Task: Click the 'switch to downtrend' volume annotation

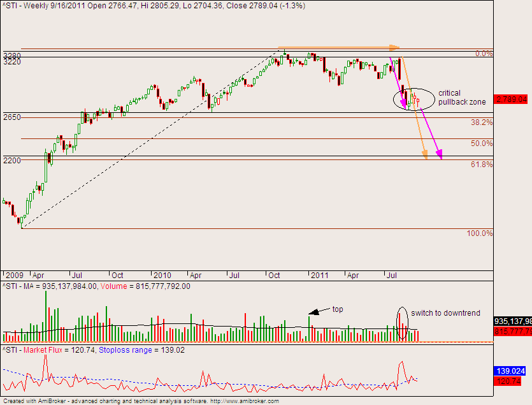Action: tap(445, 313)
